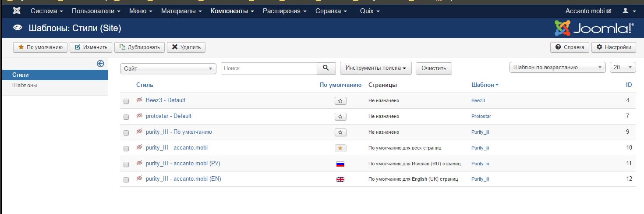Click the Joomla! brand logo
This screenshot has height=214, width=644.
pos(594,29)
